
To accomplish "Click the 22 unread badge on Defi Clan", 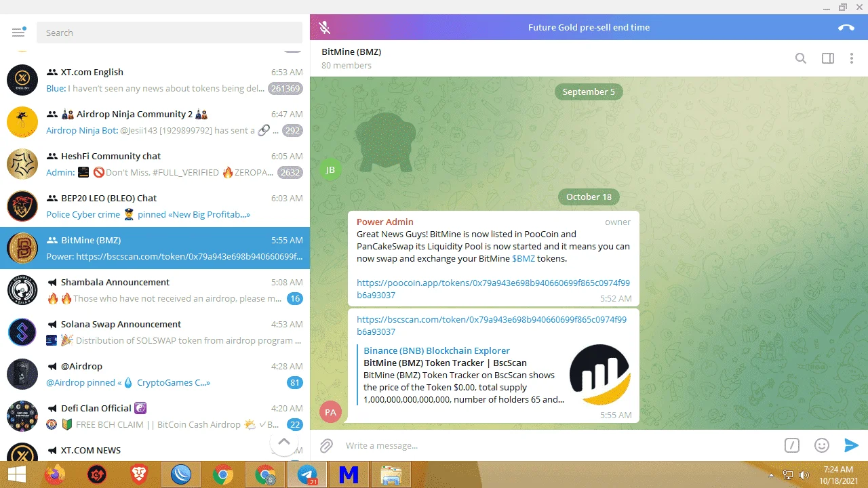I will tap(294, 425).
